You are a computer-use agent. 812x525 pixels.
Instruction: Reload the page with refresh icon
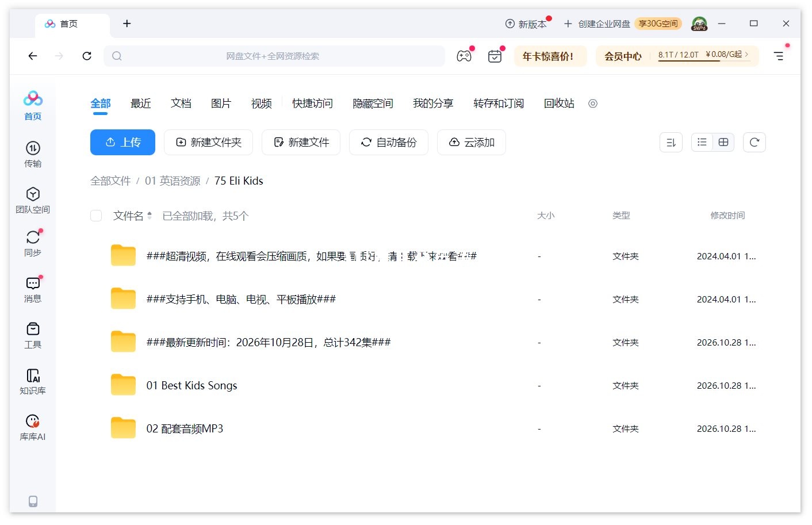87,56
